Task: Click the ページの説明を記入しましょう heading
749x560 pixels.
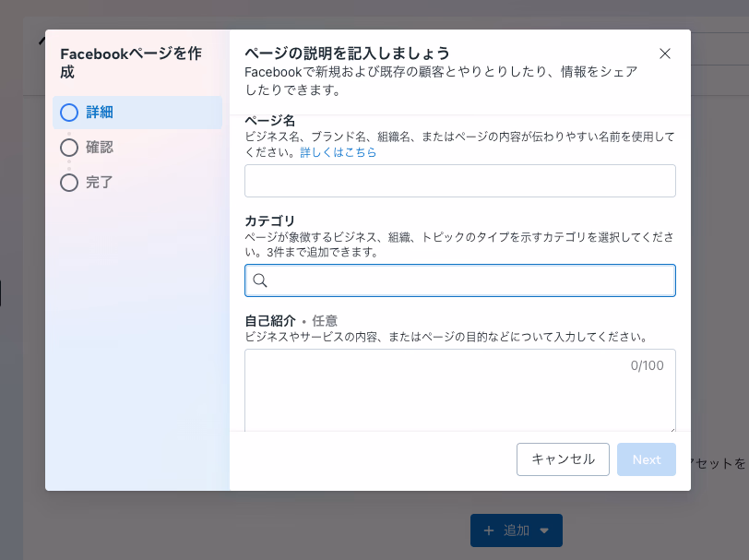Action: 347,53
